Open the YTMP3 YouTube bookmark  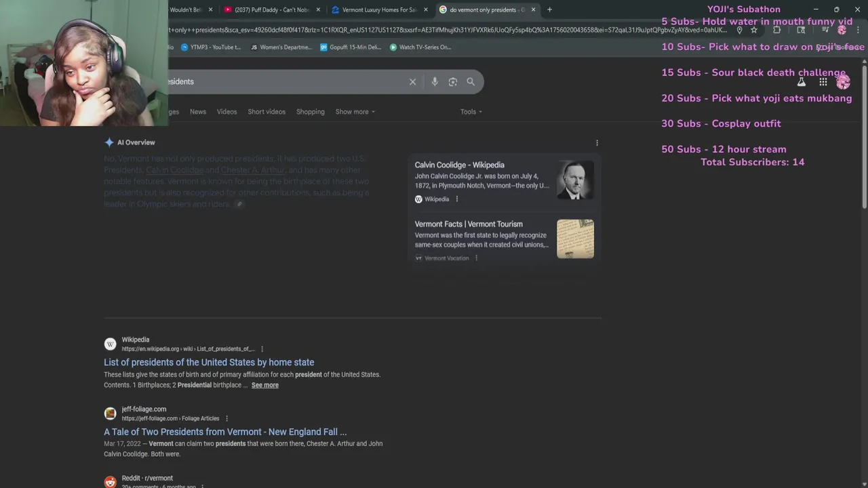210,47
